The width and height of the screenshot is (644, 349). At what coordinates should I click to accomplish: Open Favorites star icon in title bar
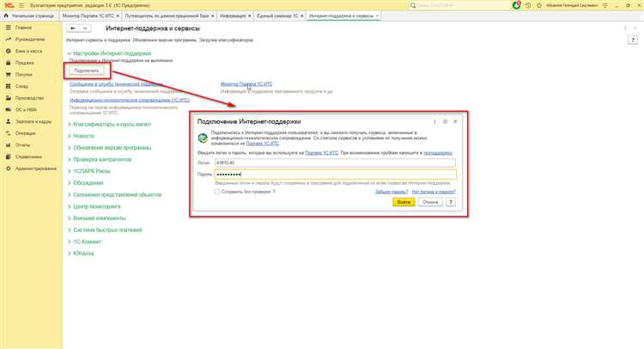(x=539, y=5)
